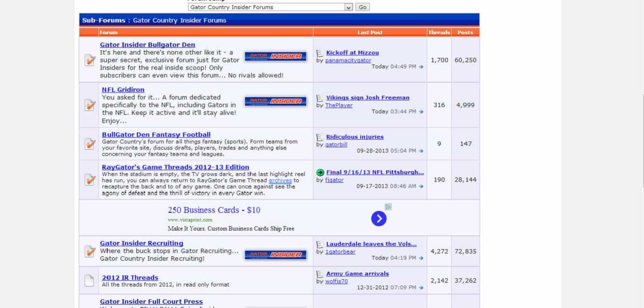Open the NFL Gridiron forum
The width and height of the screenshot is (644, 308).
click(123, 90)
